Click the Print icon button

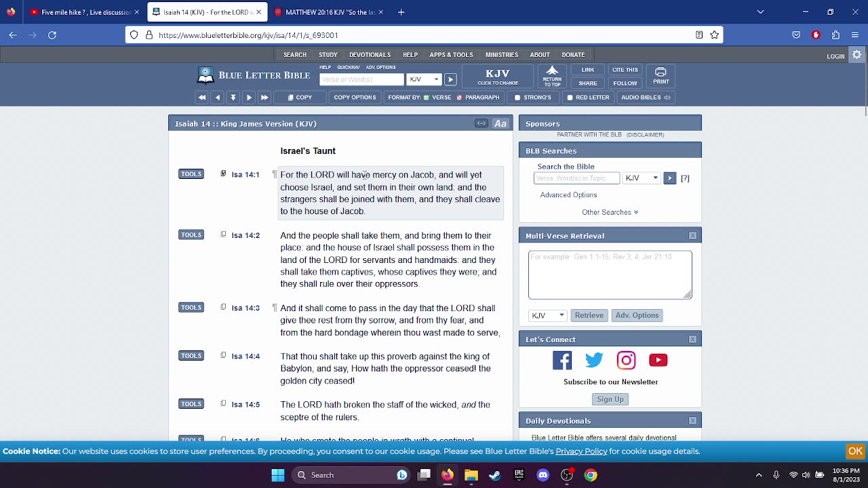(660, 77)
